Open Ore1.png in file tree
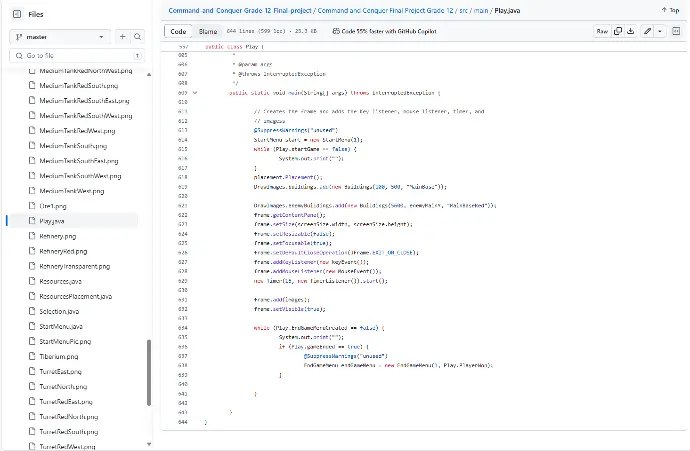 point(53,206)
